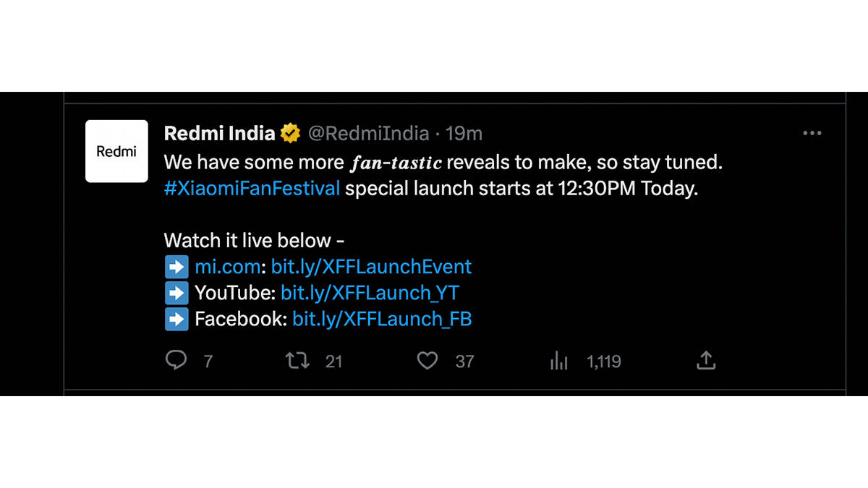
Task: Click the Redmi India display name
Action: click(219, 134)
